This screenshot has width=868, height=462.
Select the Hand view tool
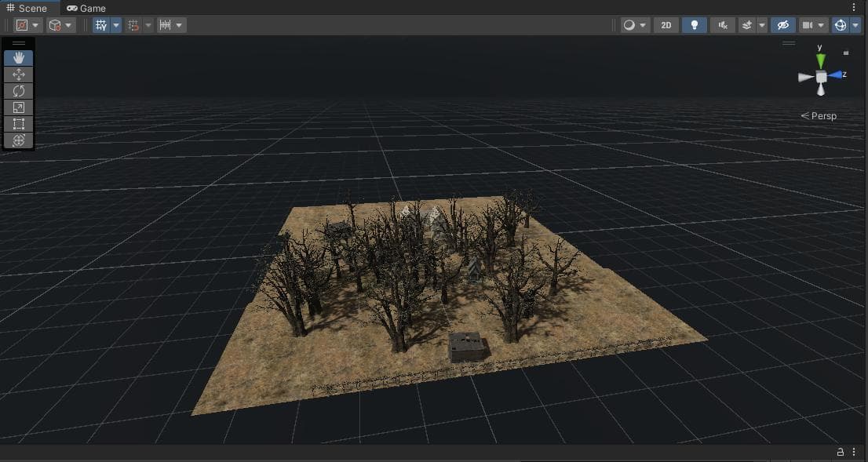(18, 58)
